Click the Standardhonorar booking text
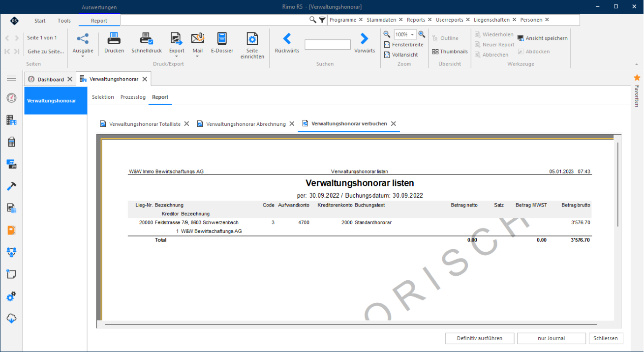The height and width of the screenshot is (352, 644). pos(373,223)
